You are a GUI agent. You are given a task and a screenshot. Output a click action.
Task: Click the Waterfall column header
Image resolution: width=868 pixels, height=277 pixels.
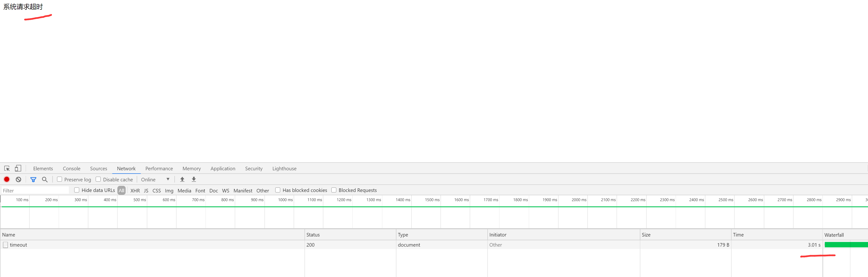tap(845, 235)
